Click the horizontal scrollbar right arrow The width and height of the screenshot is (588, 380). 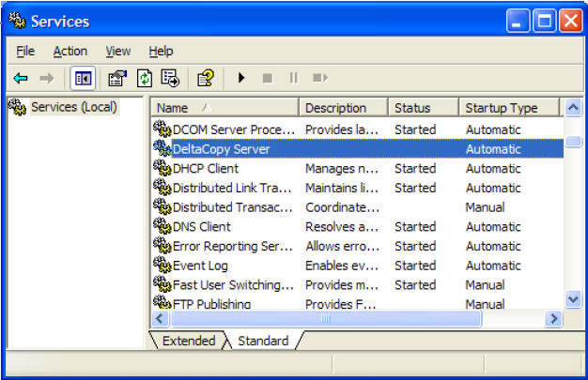pyautogui.click(x=553, y=319)
